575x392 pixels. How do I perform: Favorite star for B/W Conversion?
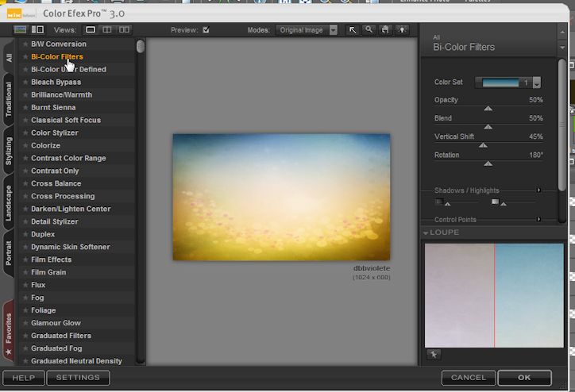(x=25, y=44)
